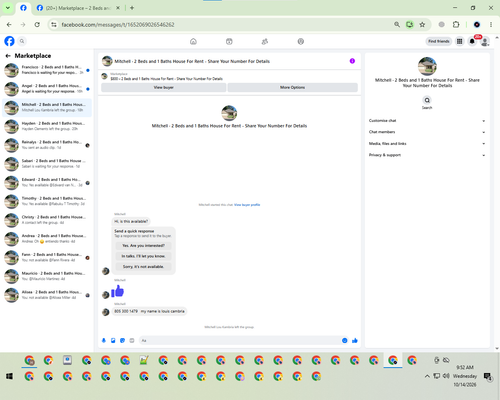Click the View buyer button

coord(164,87)
